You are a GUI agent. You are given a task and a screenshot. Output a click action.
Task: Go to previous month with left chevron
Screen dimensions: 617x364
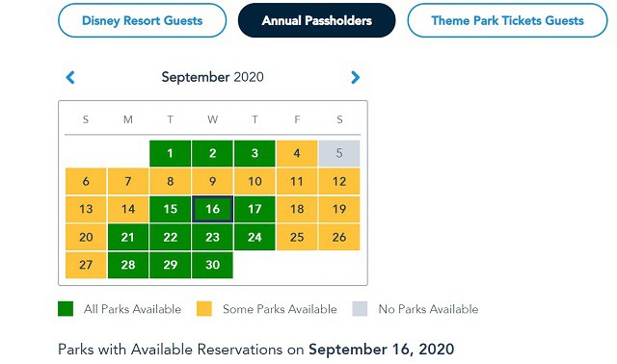click(x=70, y=77)
